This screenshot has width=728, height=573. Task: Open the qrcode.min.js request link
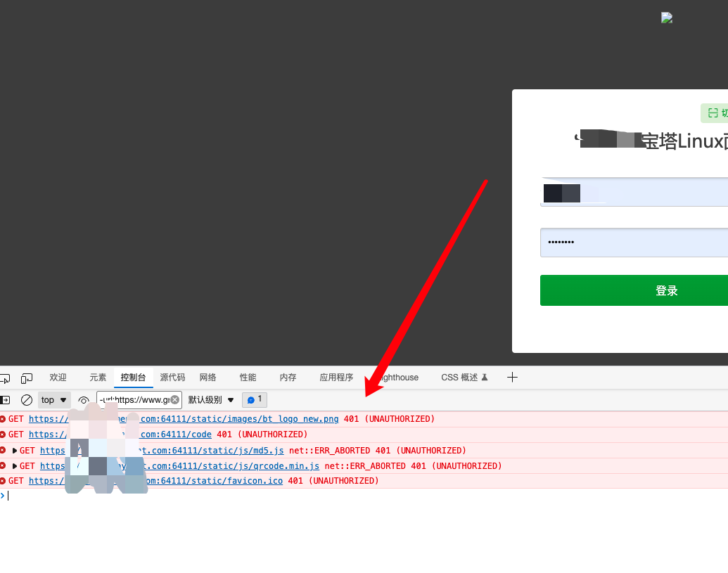tap(179, 466)
